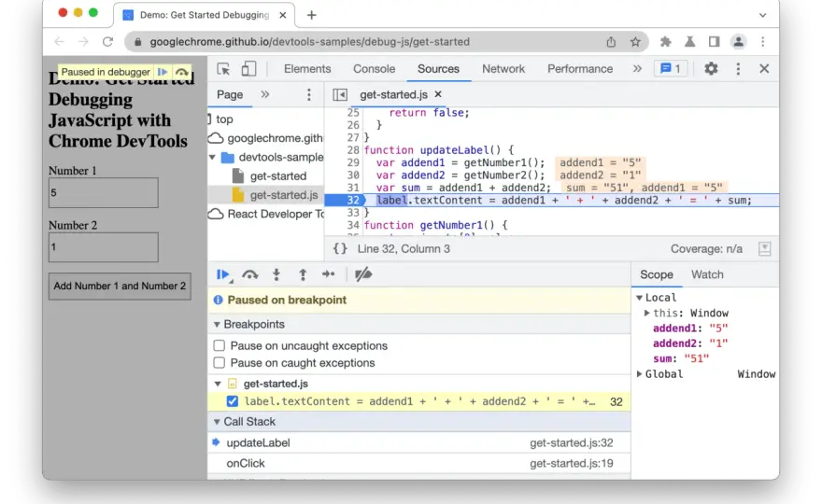Switch to the Elements tab

[x=307, y=69]
